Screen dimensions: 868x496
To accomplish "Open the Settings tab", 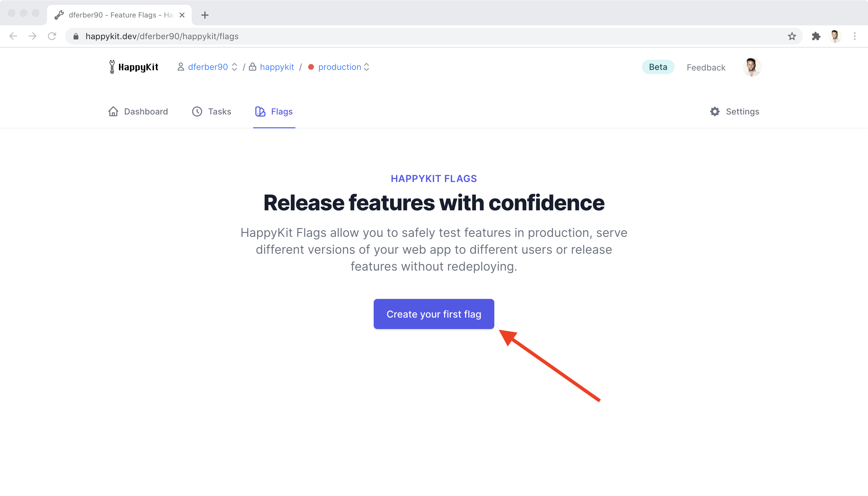I will coord(734,111).
